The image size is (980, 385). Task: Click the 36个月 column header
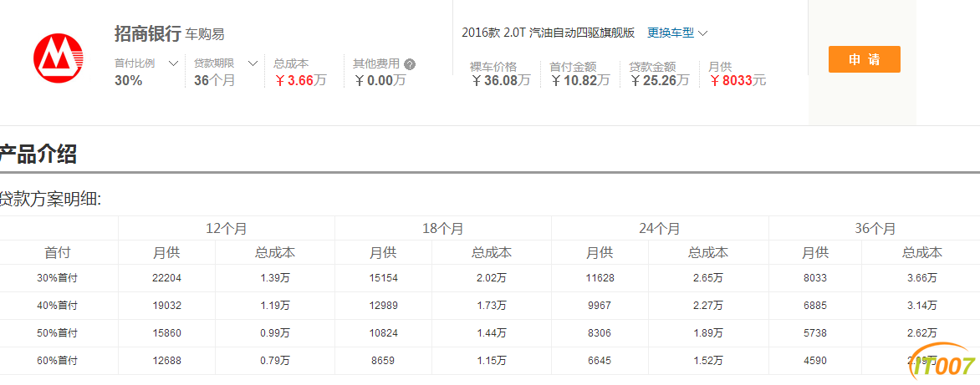875,228
